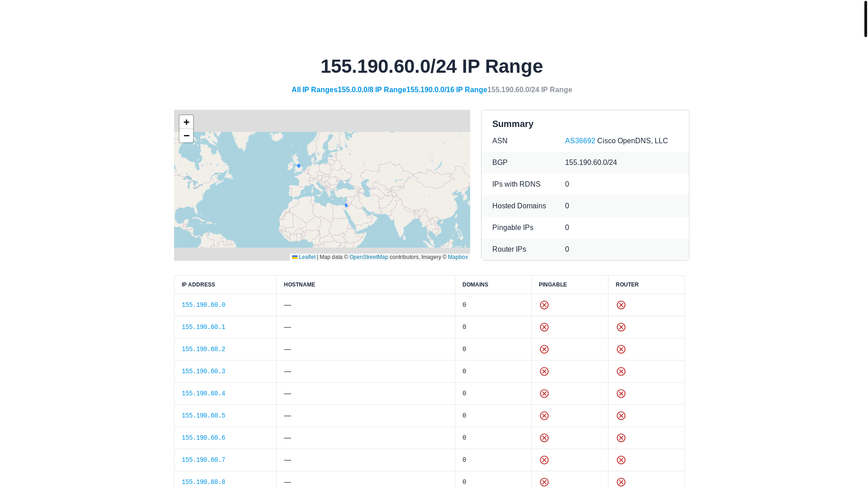Open IP address 155.190.60.0
This screenshot has width=868, height=488.
point(203,305)
